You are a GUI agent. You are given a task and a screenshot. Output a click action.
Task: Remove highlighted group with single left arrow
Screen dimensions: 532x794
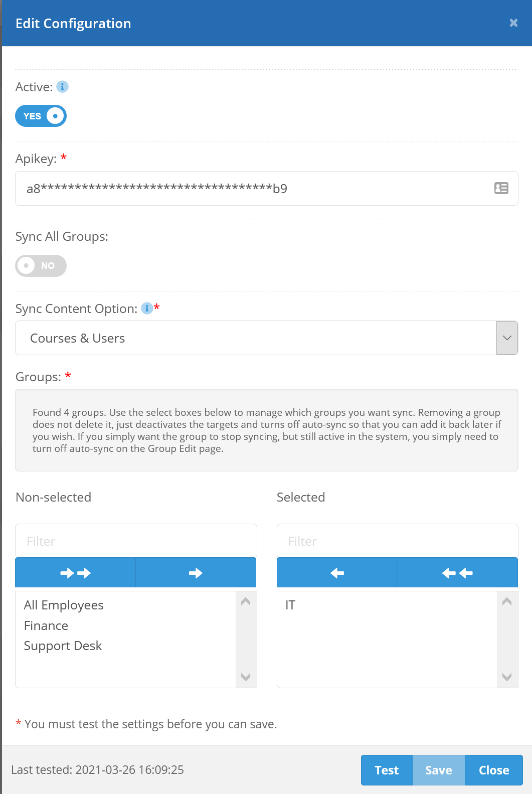(x=337, y=573)
